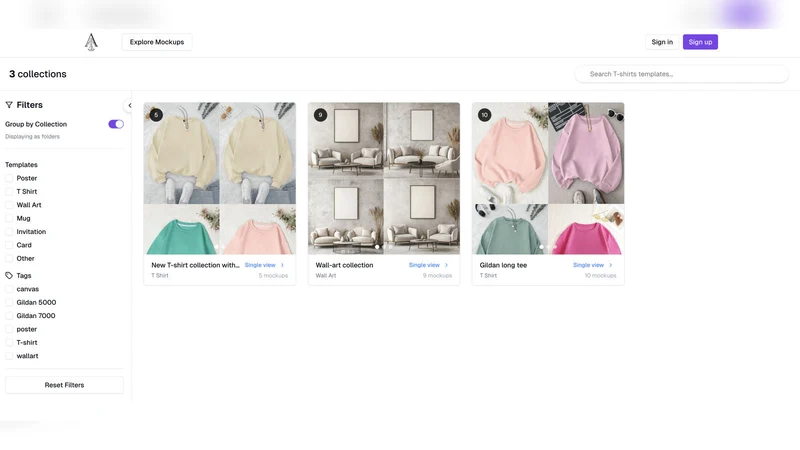Open the Explore Mockups button
Viewport: 800px width, 450px height.
(x=157, y=42)
